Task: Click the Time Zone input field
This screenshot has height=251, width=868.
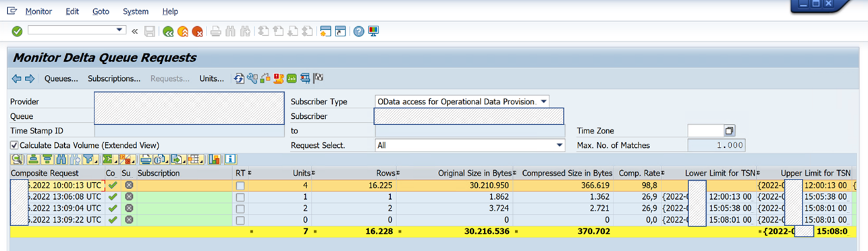Action: click(x=705, y=131)
